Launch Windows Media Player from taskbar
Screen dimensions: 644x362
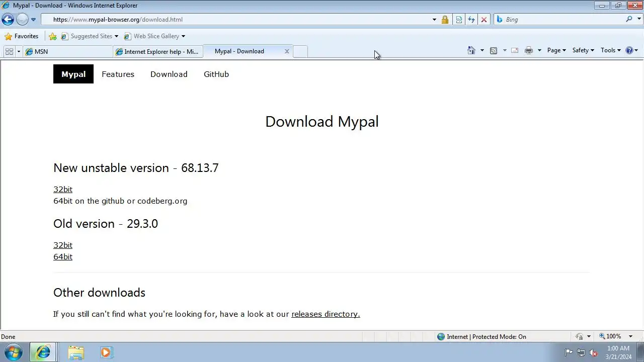coord(106,352)
